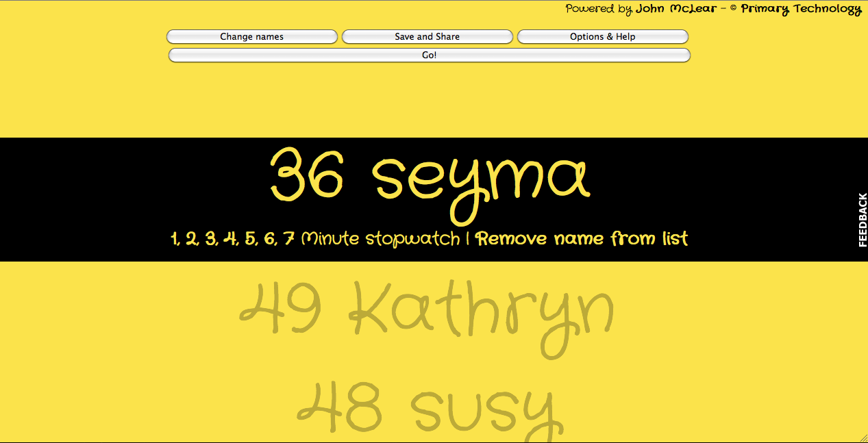Start the 3 minute stopwatch
The image size is (868, 443).
click(x=212, y=239)
